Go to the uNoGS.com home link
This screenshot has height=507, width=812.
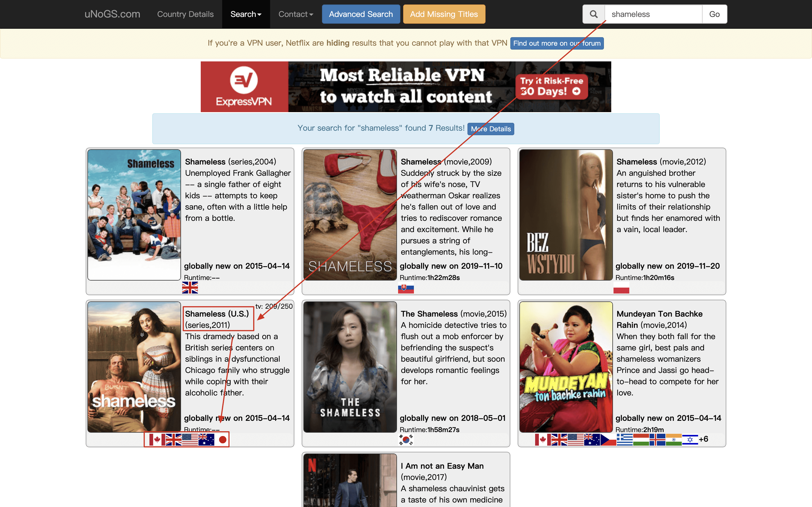coord(112,14)
